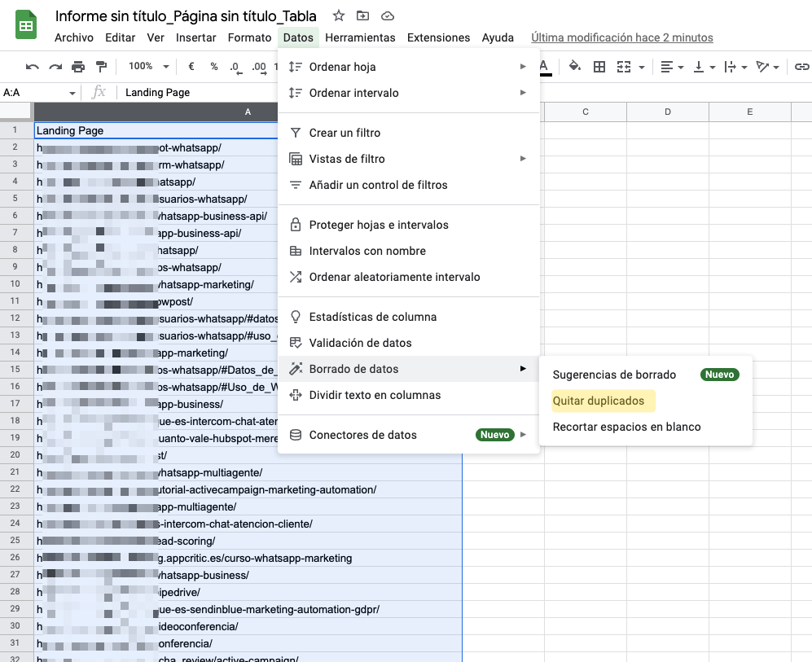
Task: Click the borders grid icon
Action: coord(599,67)
